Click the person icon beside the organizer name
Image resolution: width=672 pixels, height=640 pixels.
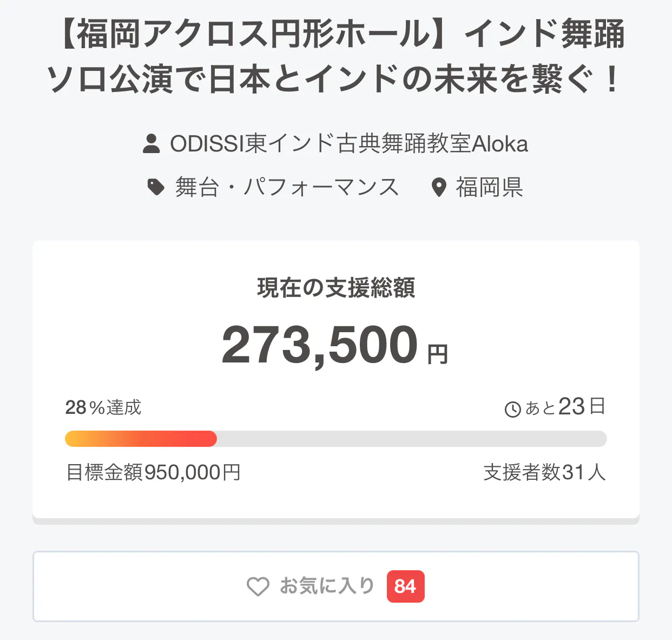pos(151,144)
